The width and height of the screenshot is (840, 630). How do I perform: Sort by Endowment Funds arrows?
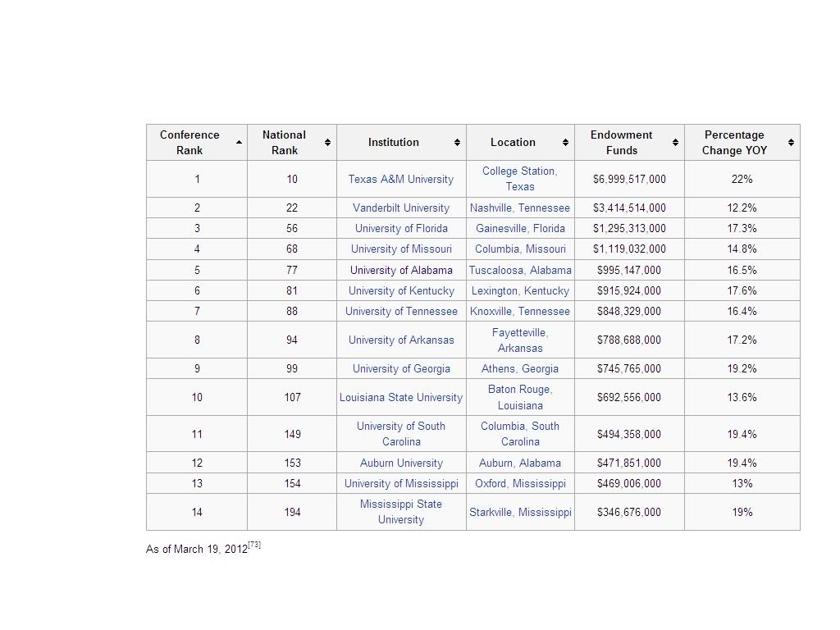(675, 143)
